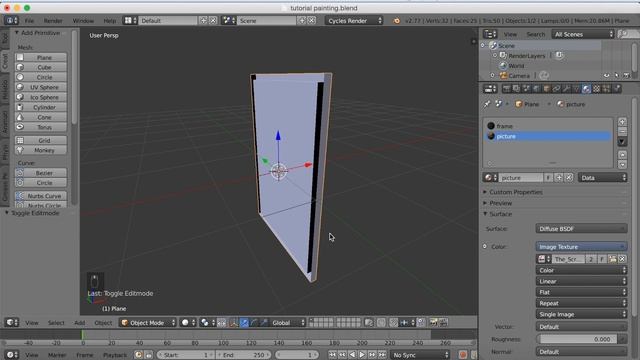
Task: Open the Global transform orientation dropdown
Action: pos(288,323)
